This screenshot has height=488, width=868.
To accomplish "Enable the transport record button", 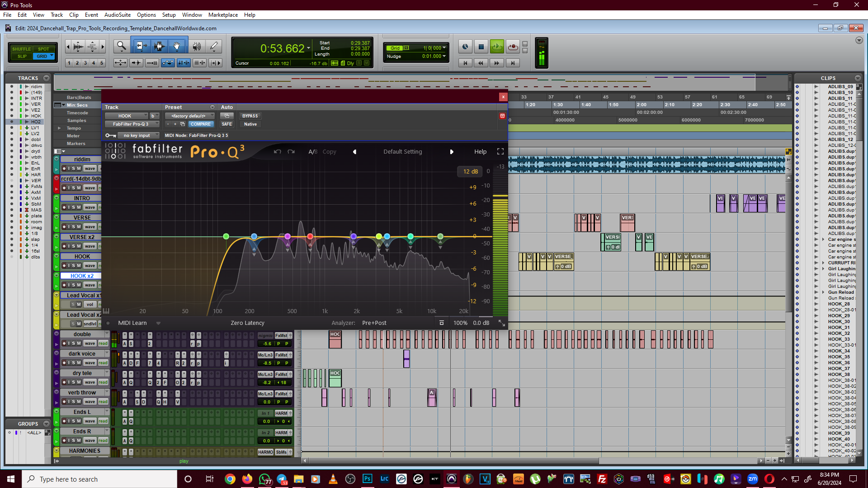I will point(513,47).
